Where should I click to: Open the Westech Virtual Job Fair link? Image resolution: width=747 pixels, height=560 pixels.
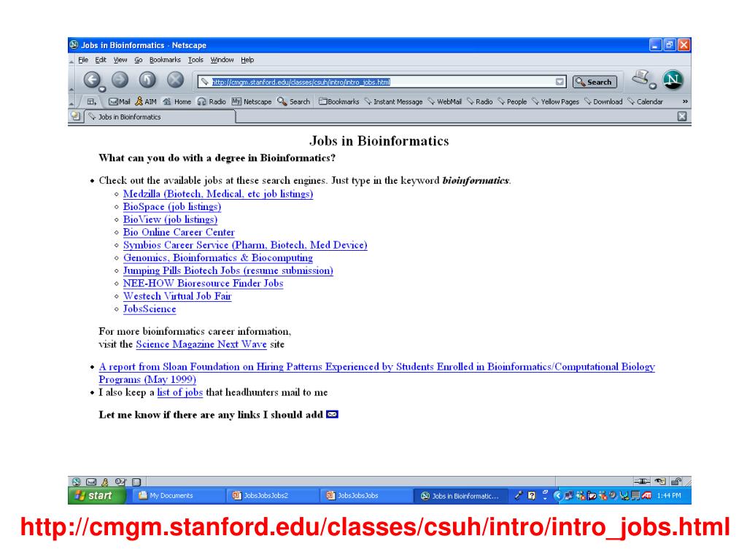point(177,296)
